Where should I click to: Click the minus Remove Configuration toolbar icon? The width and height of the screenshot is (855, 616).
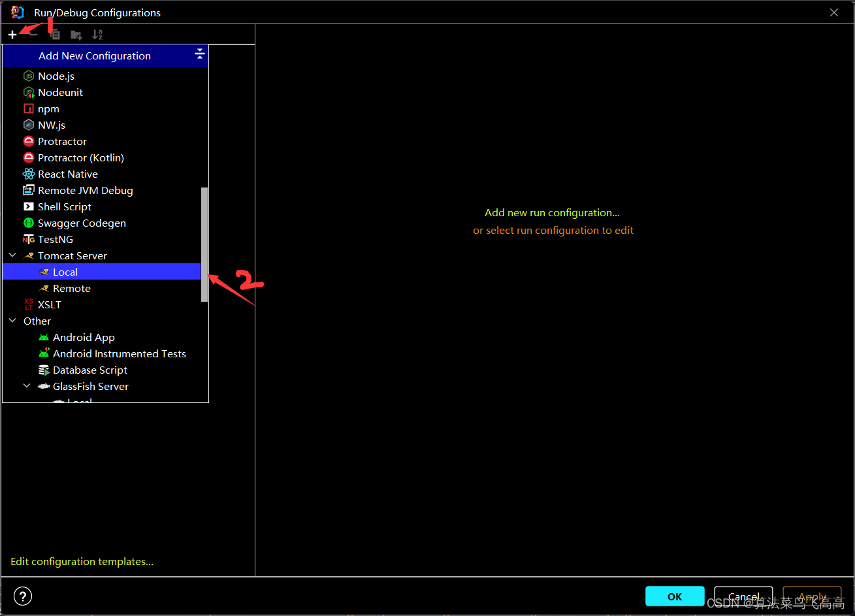point(33,35)
